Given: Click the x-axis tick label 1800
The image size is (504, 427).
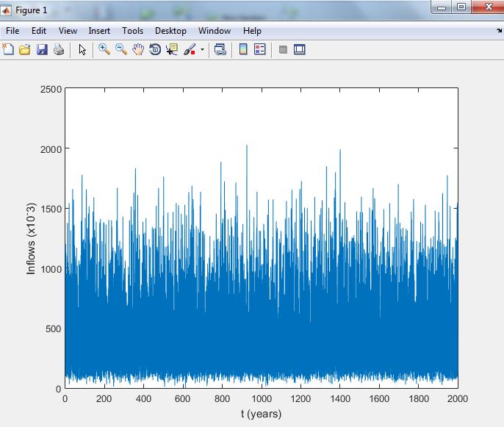Looking at the screenshot, I should coord(419,398).
